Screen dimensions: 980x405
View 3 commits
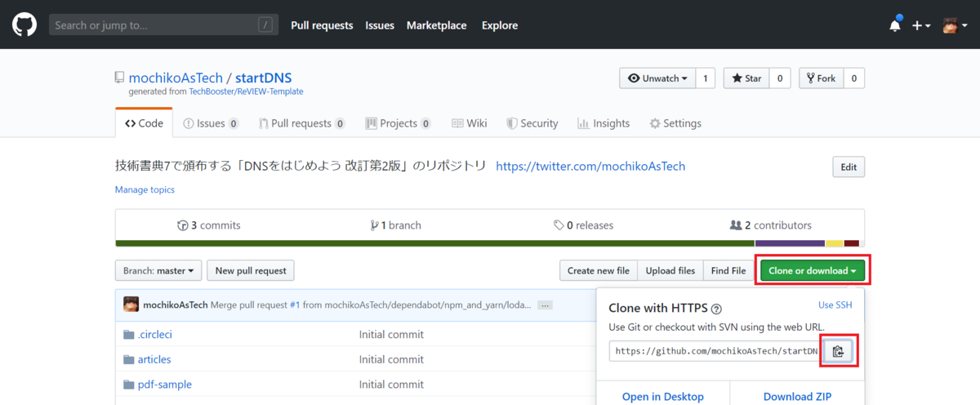(209, 225)
